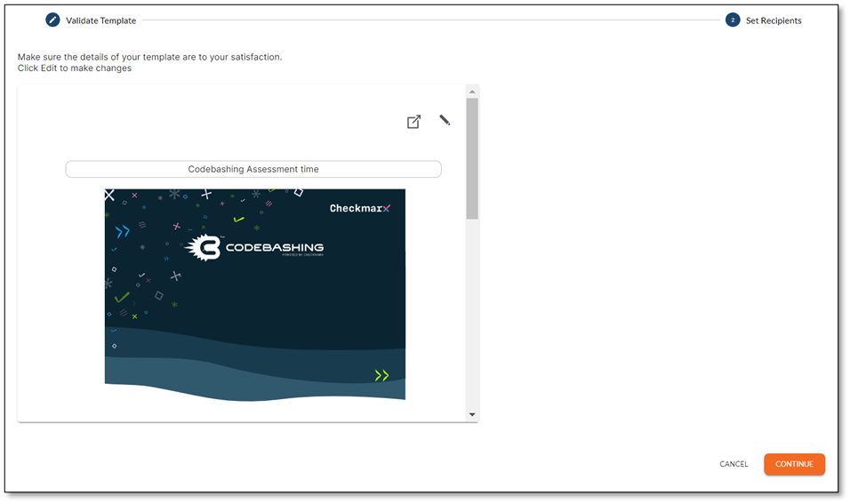Click the scroll down arrow of preview

pos(472,414)
